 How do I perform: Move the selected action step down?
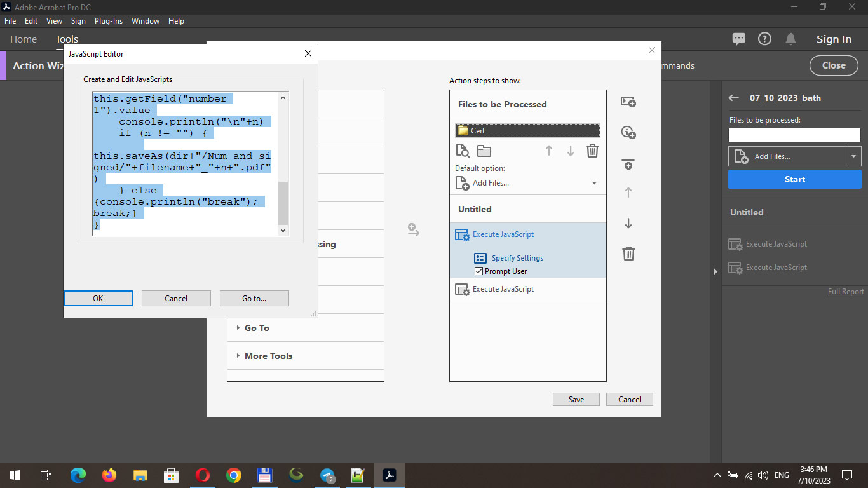tap(628, 223)
